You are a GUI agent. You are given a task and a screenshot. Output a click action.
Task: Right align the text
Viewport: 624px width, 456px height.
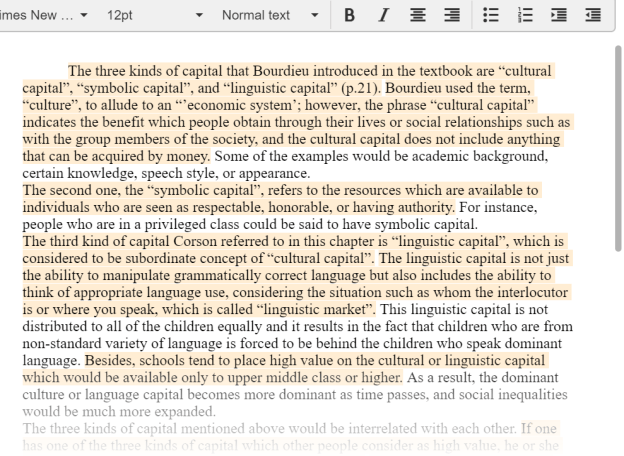pos(452,15)
